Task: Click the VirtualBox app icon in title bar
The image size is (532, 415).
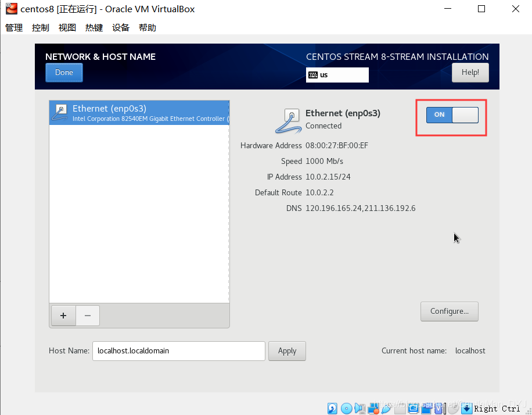Action: (x=12, y=9)
